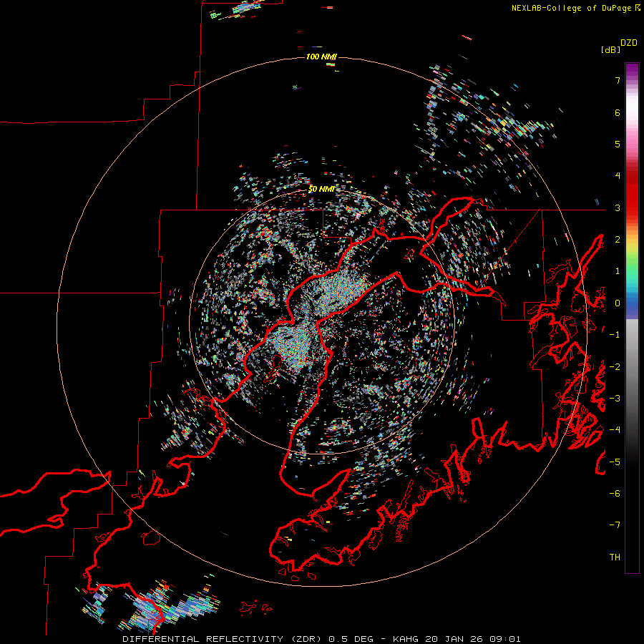Click the 50 NMI range ring label
The height and width of the screenshot is (644, 644).
tap(321, 189)
